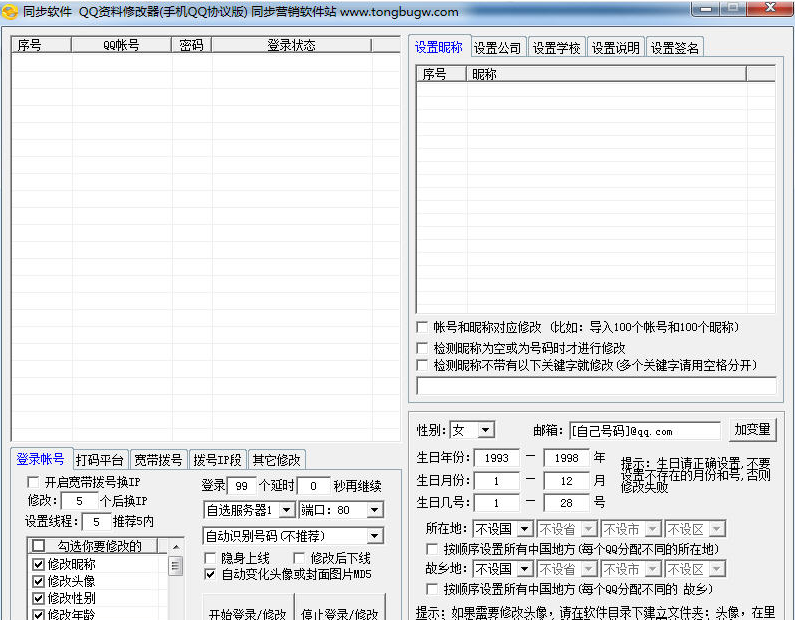Select the 登录帐号 tab
This screenshot has width=795, height=620.
pos(41,459)
